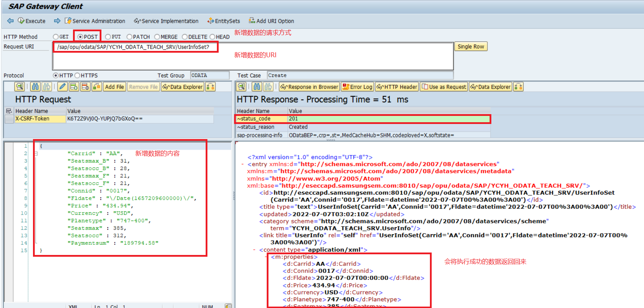Select the GET HTTP method
Viewport: 644px width, 308px height.
click(x=55, y=37)
